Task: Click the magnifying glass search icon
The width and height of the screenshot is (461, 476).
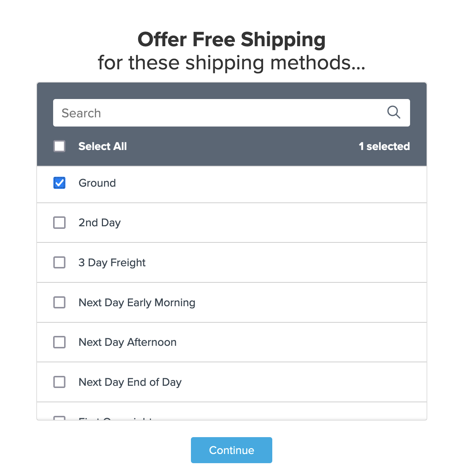Action: point(394,112)
